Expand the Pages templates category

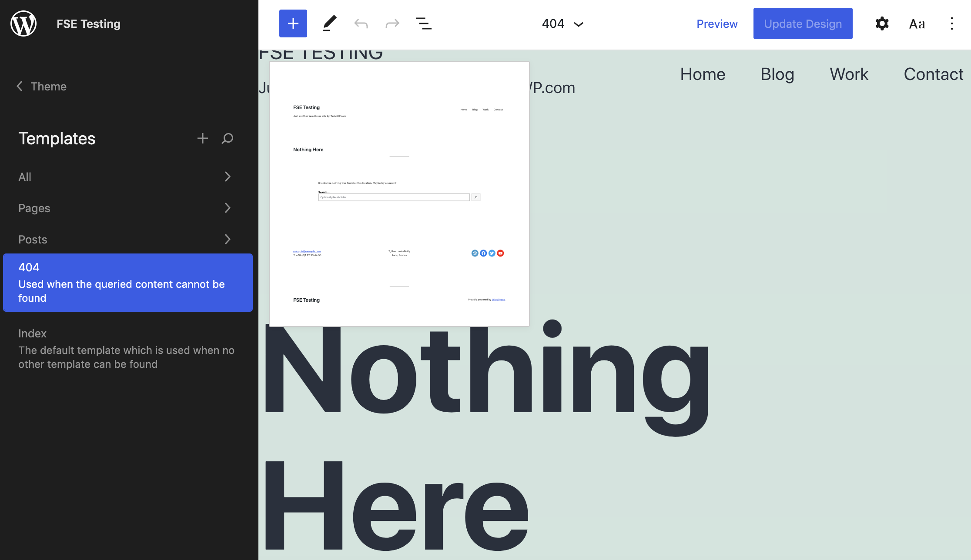(x=125, y=208)
